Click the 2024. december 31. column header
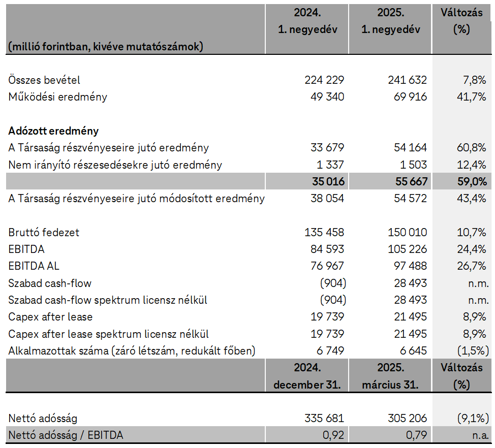Screen dimensions: 495x448 point(307,375)
